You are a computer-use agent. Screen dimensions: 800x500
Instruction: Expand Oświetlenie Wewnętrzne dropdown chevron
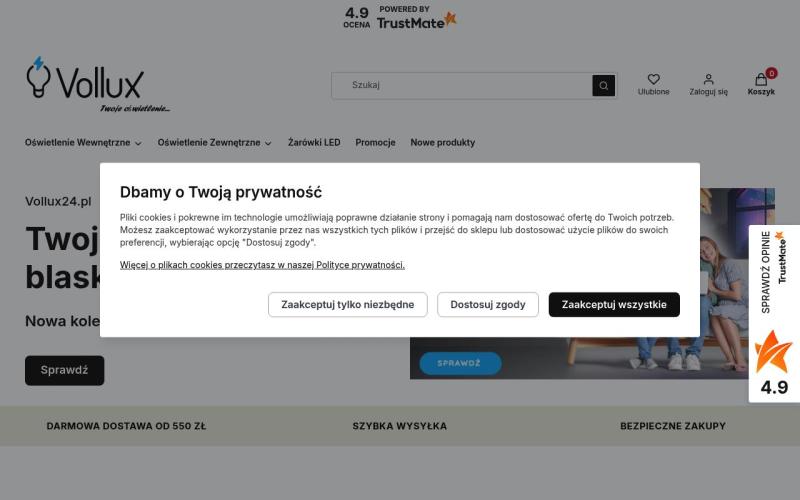click(x=138, y=143)
